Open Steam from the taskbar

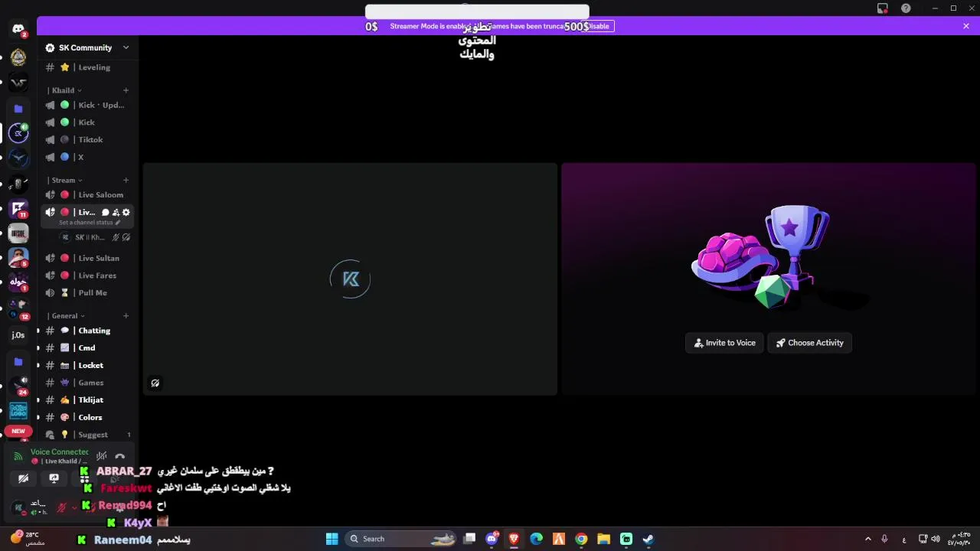(648, 539)
